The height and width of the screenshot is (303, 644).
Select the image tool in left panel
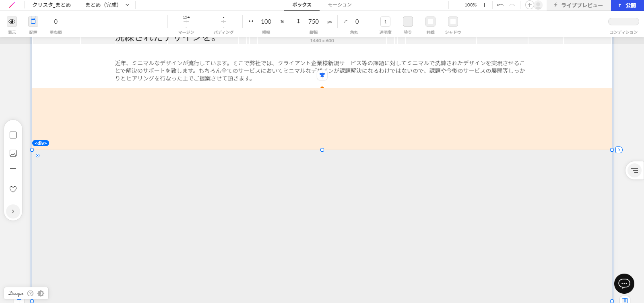[x=13, y=153]
